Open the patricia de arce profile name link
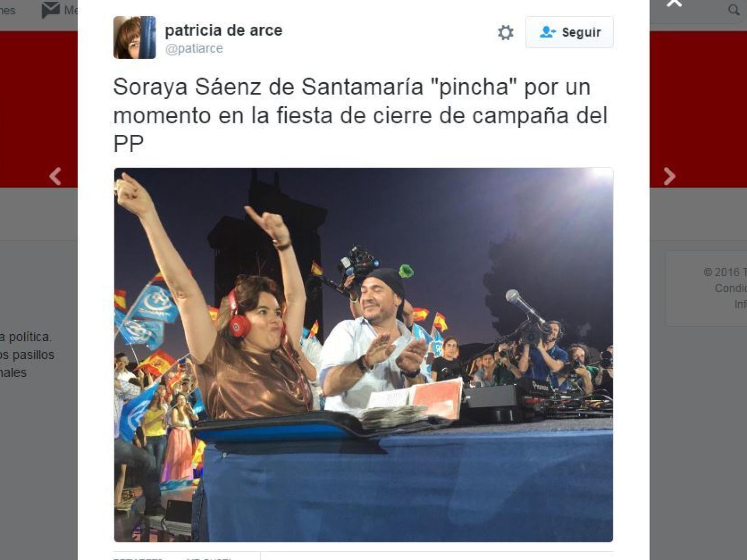The image size is (747, 560). click(x=223, y=30)
